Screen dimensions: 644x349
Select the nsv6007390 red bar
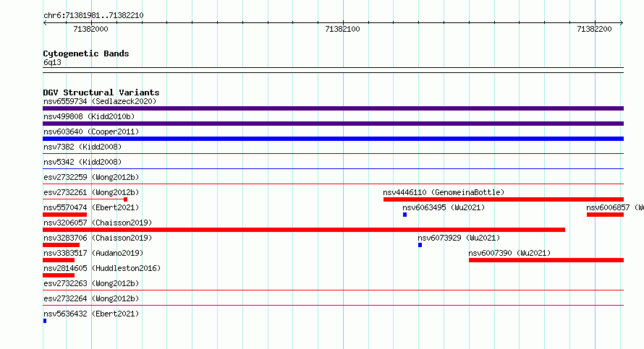click(x=546, y=260)
